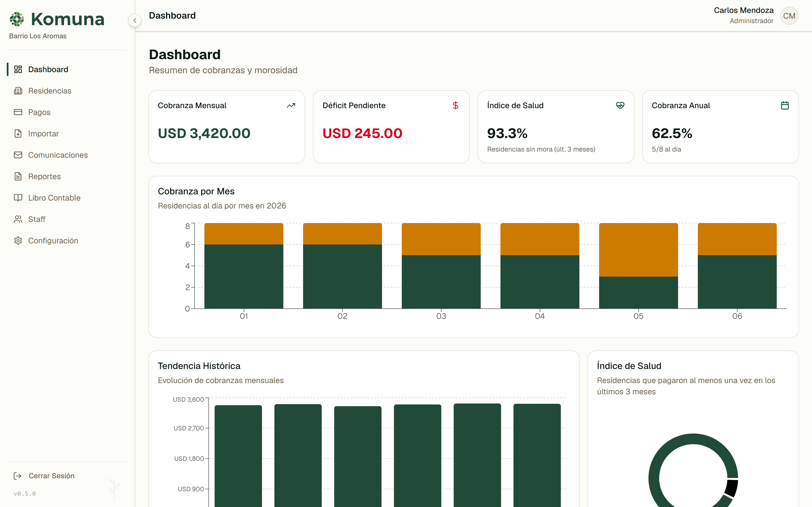Image resolution: width=812 pixels, height=507 pixels.
Task: Click the Reportes document icon
Action: pyautogui.click(x=18, y=176)
